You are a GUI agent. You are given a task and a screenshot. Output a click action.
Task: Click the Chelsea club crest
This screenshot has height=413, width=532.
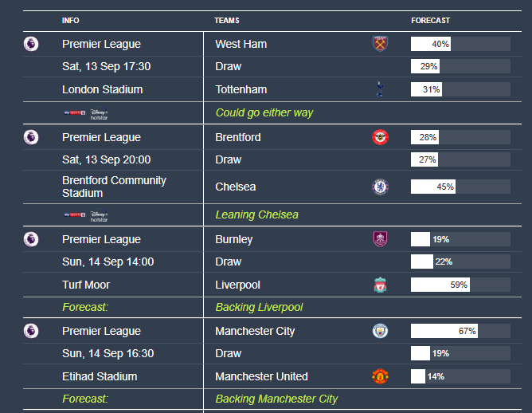pyautogui.click(x=380, y=187)
